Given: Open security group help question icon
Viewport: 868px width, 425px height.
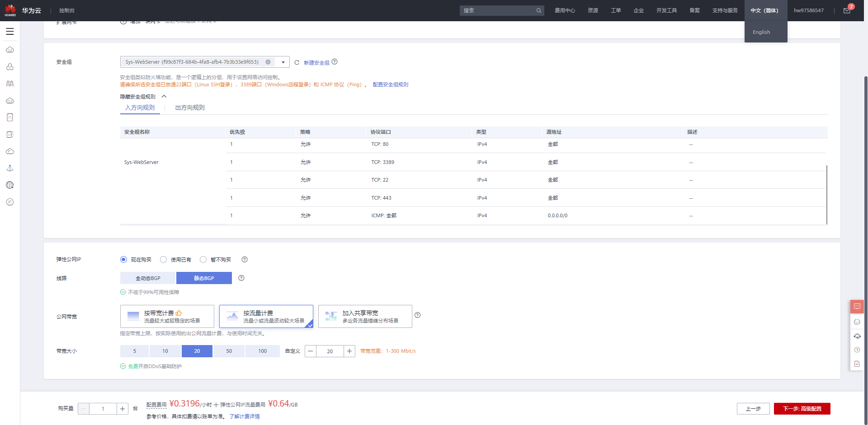Looking at the screenshot, I should click(335, 62).
